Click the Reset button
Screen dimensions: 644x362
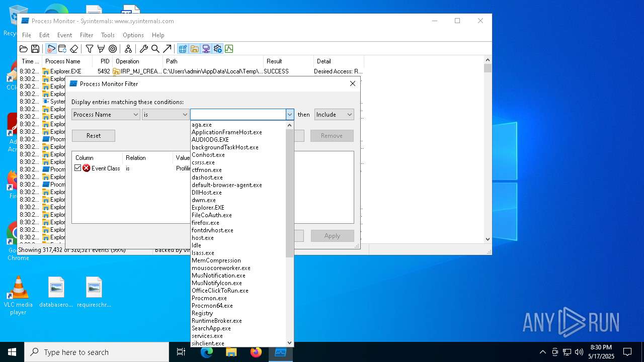point(94,136)
